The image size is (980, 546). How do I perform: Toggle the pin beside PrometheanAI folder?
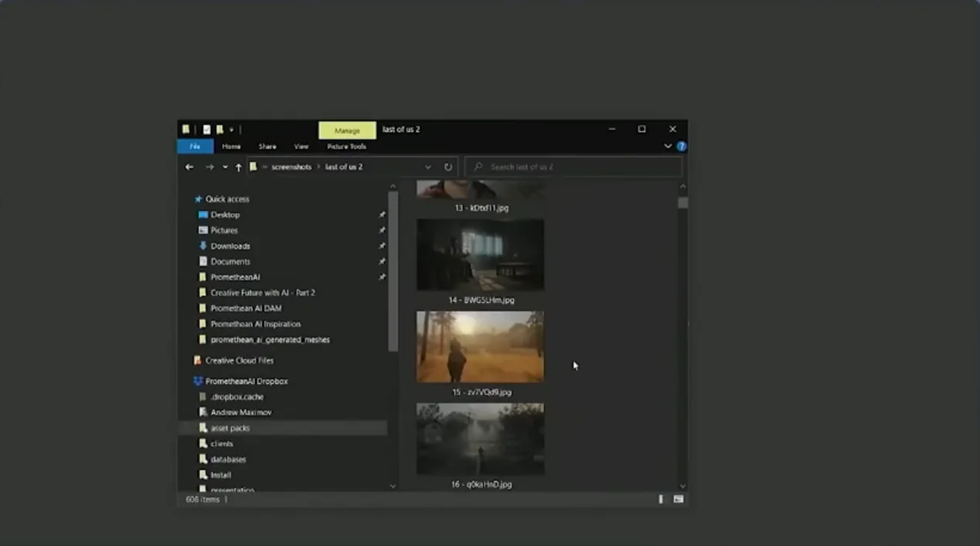[382, 277]
